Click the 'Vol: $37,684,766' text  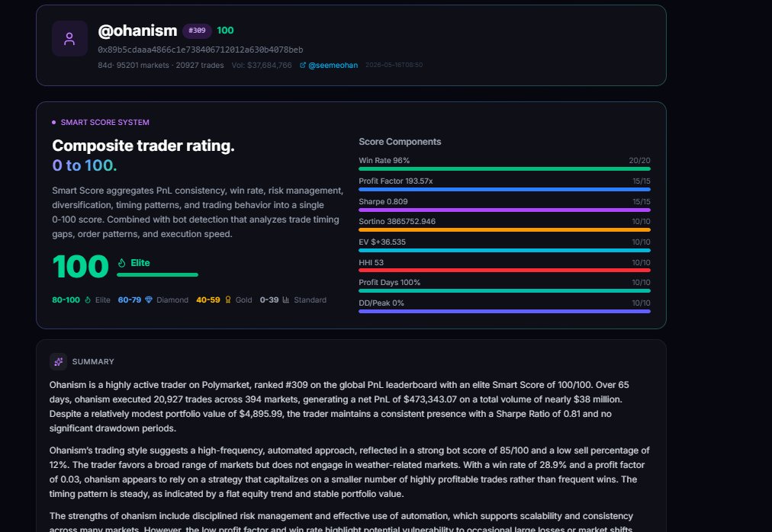click(262, 65)
